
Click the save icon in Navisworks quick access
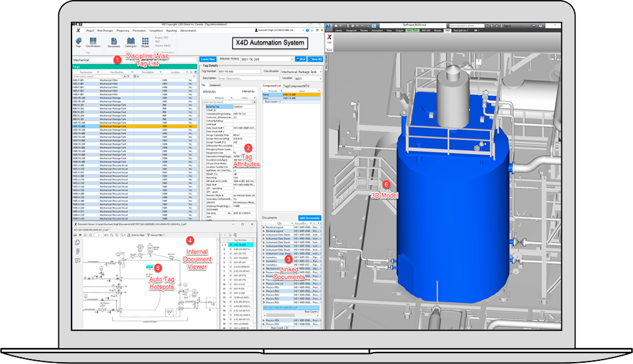(348, 25)
